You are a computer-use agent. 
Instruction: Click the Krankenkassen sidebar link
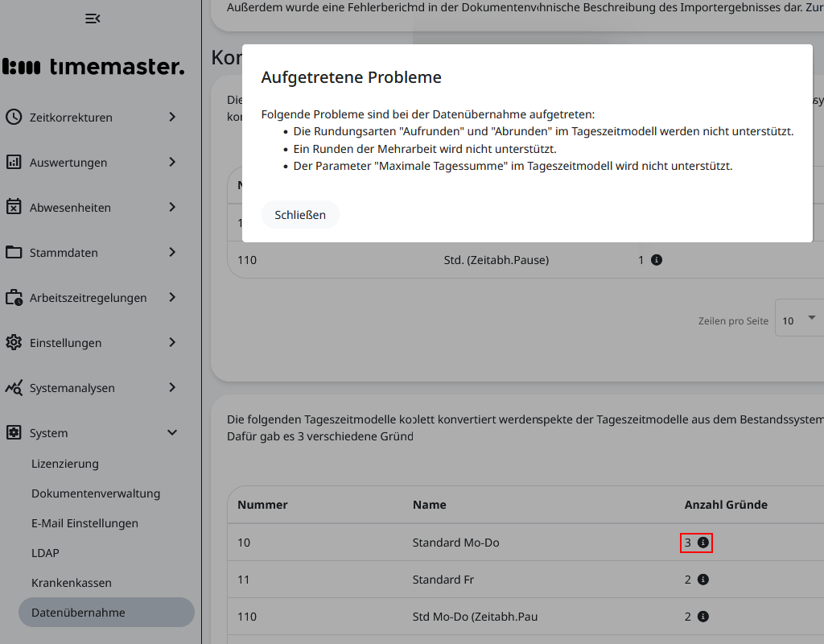point(72,583)
